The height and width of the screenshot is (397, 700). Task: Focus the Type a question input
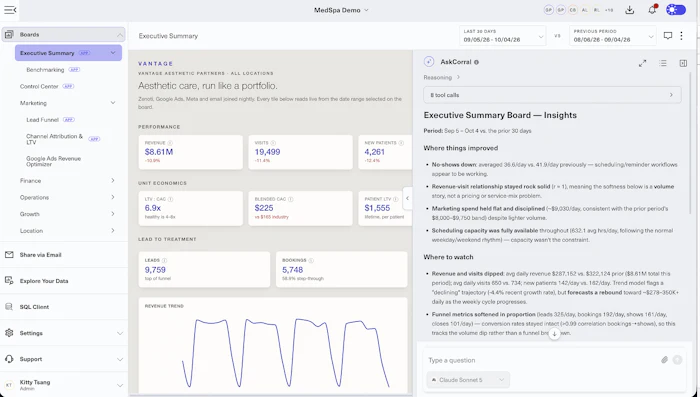(540, 360)
